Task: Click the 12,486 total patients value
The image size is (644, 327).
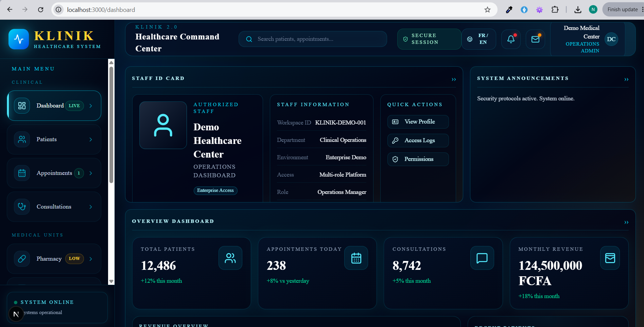Action: (x=158, y=266)
